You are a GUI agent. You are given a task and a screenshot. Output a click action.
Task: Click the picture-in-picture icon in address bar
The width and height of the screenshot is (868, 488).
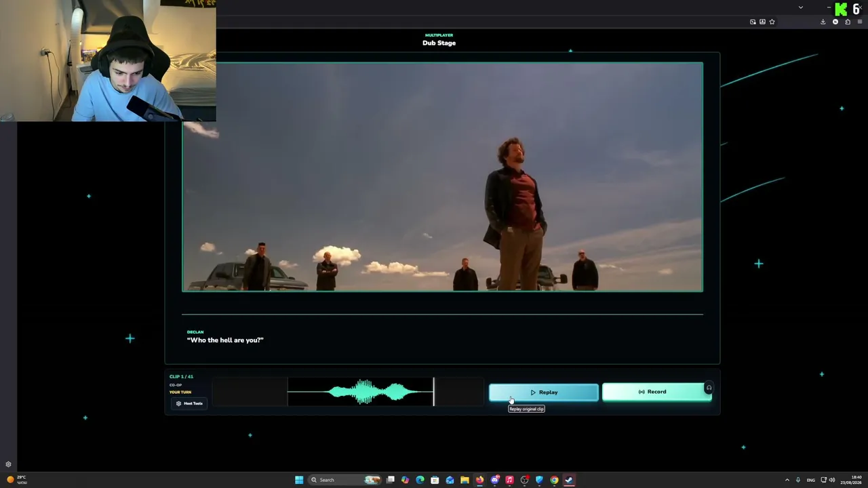coord(753,22)
